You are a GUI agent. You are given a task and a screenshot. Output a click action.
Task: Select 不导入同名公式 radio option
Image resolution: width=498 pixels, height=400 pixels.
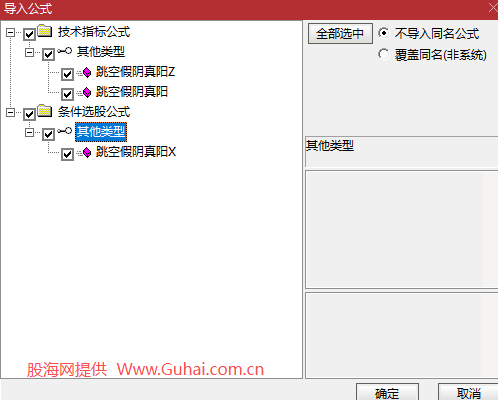tap(384, 33)
